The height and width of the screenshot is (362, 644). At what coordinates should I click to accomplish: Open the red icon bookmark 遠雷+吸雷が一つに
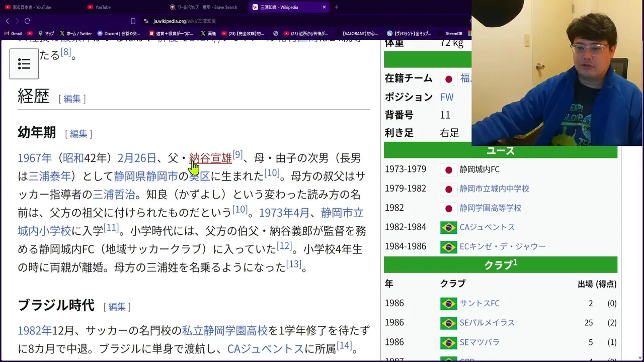click(171, 34)
